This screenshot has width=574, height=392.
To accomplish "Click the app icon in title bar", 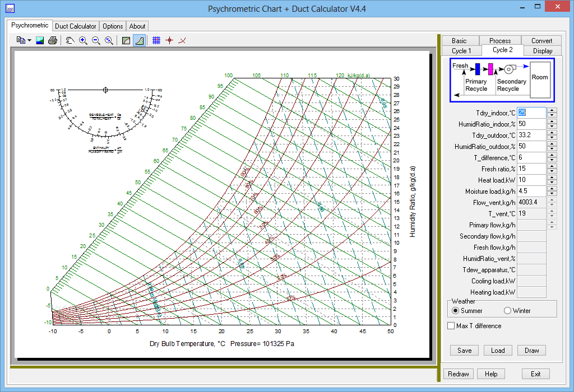I will point(10,8).
